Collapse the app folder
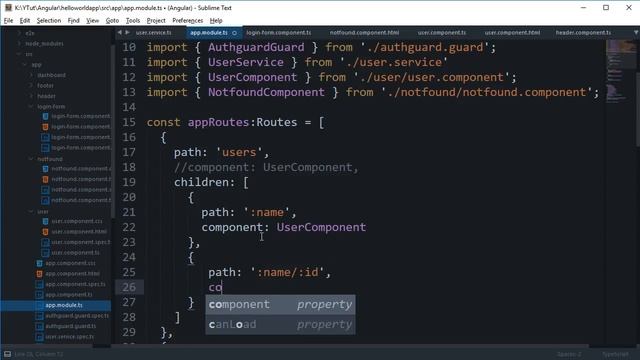 (25, 64)
